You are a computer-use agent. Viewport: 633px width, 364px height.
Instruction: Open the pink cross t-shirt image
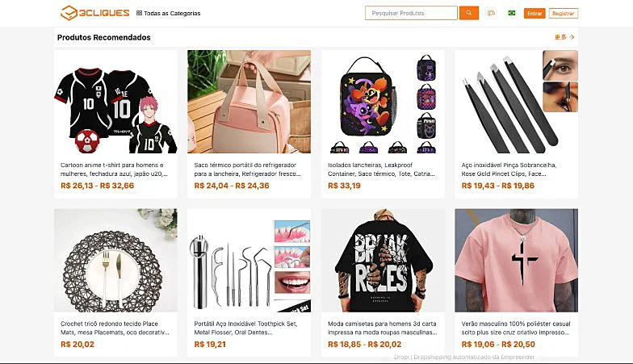[516, 260]
